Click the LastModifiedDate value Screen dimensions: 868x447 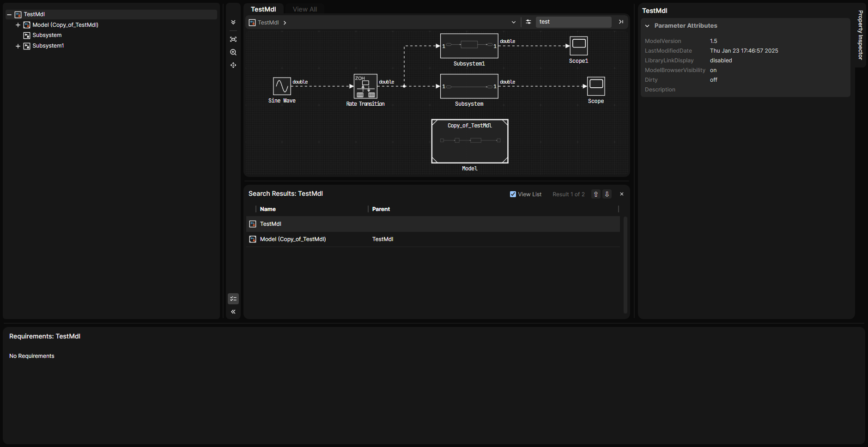744,51
